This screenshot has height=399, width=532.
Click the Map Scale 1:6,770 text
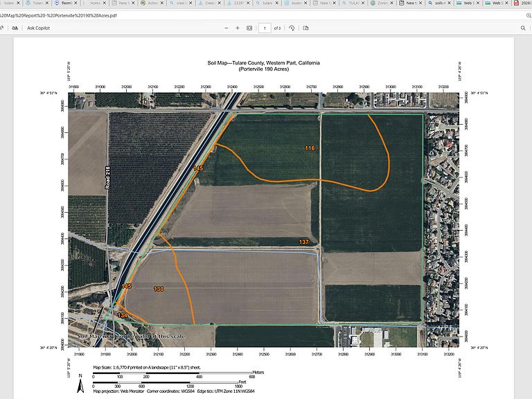[147, 367]
